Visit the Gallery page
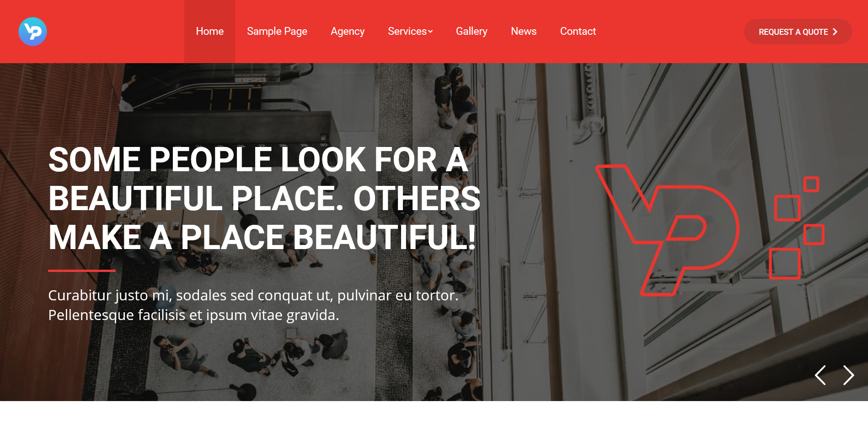This screenshot has height=429, width=868. point(472,32)
